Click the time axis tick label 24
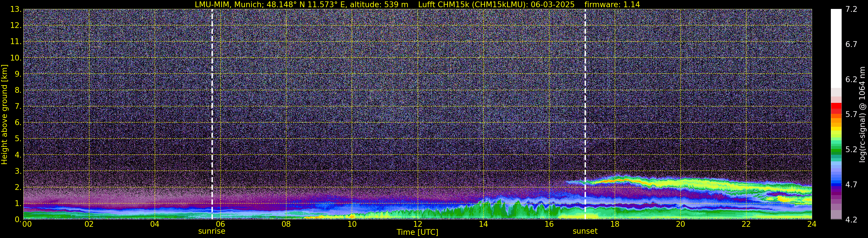Image resolution: width=868 pixels, height=238 pixels. [x=812, y=224]
